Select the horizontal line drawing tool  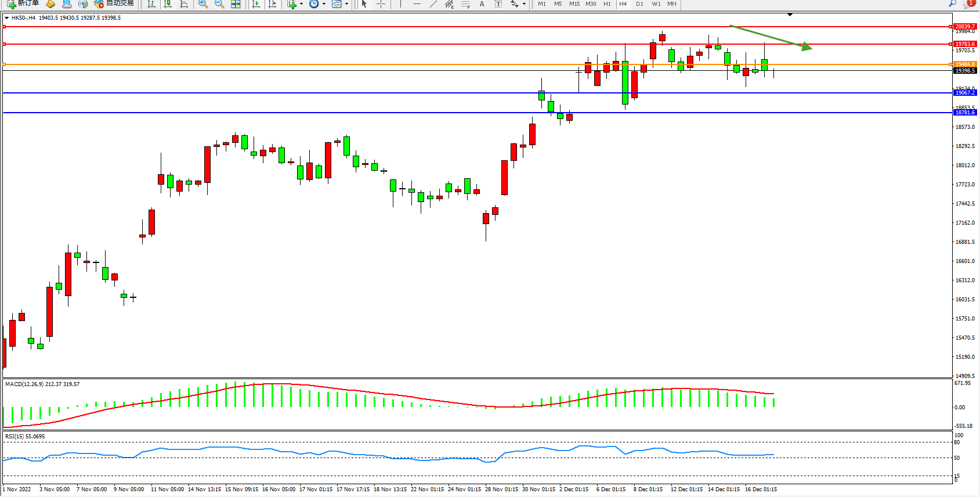coord(417,4)
